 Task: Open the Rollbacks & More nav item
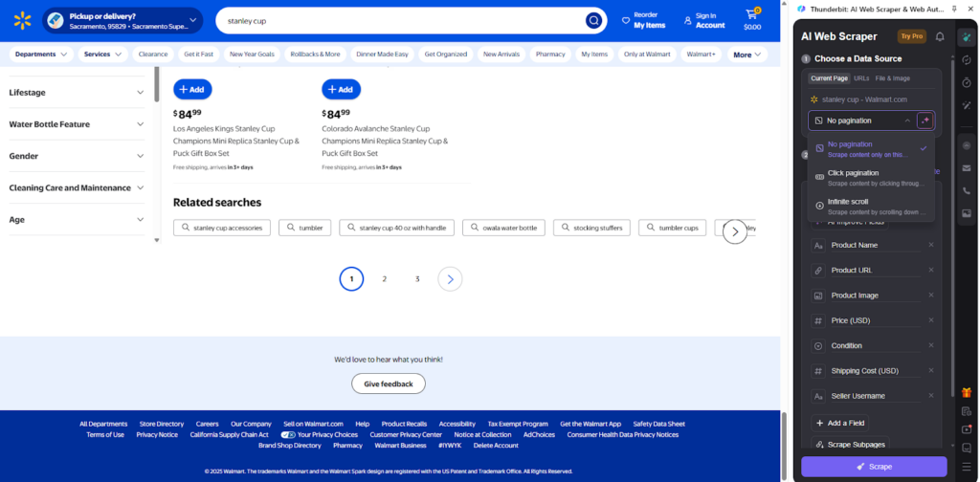[316, 55]
